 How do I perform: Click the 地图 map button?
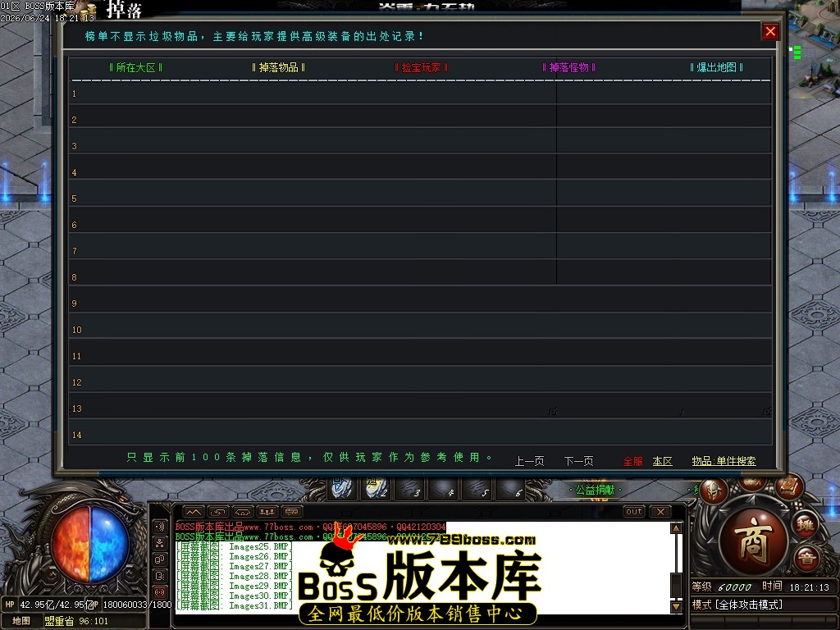[x=21, y=621]
